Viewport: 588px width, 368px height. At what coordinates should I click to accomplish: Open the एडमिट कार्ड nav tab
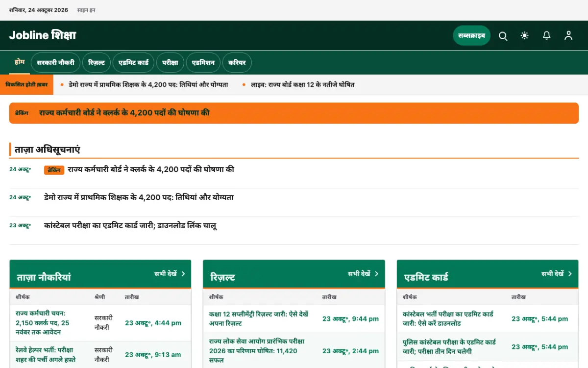(x=134, y=63)
